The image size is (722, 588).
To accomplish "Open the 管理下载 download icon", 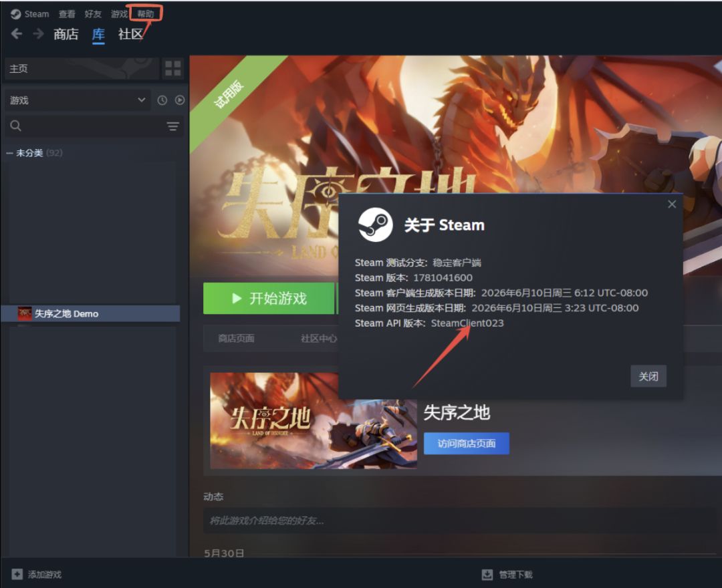I will tap(487, 574).
